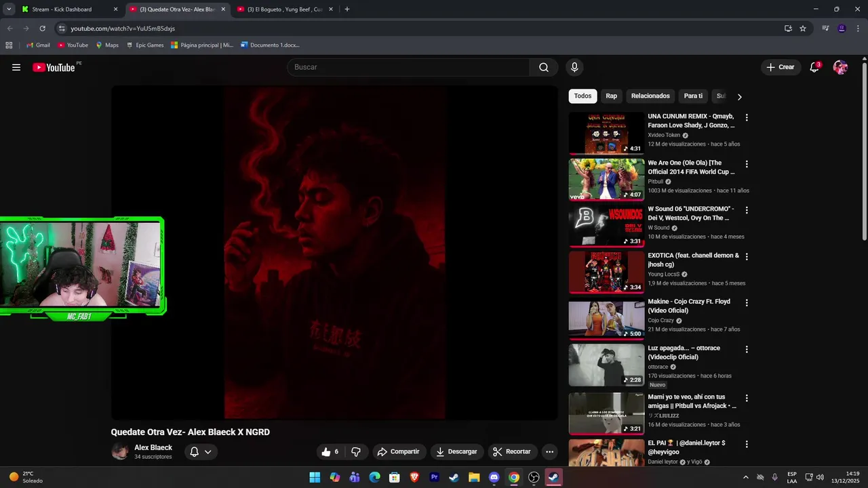
Task: Open Chrome media controls icon
Action: (825, 28)
